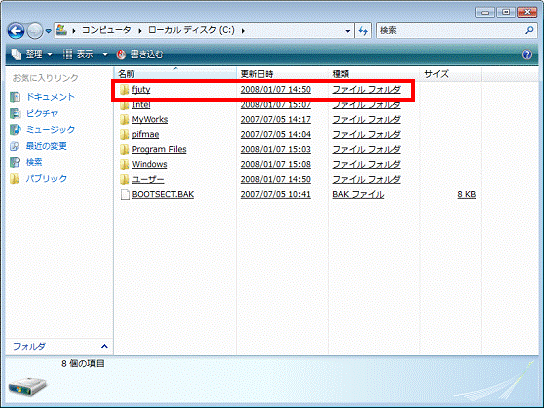Click BAK ファイル type cell
The height and width of the screenshot is (408, 544).
point(358,194)
